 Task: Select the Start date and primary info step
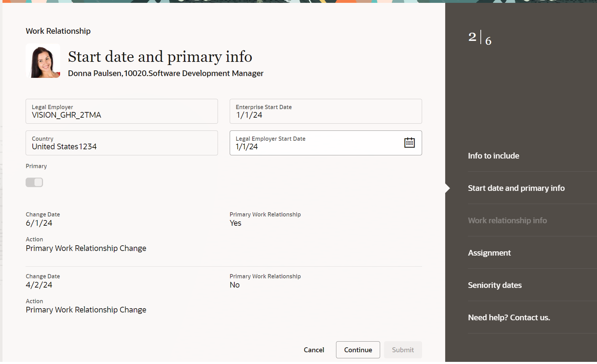pos(516,188)
